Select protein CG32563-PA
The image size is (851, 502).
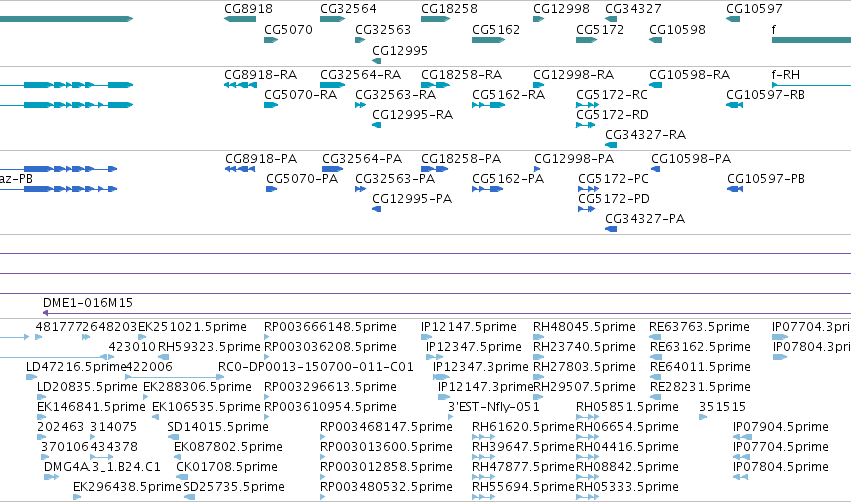(395, 179)
